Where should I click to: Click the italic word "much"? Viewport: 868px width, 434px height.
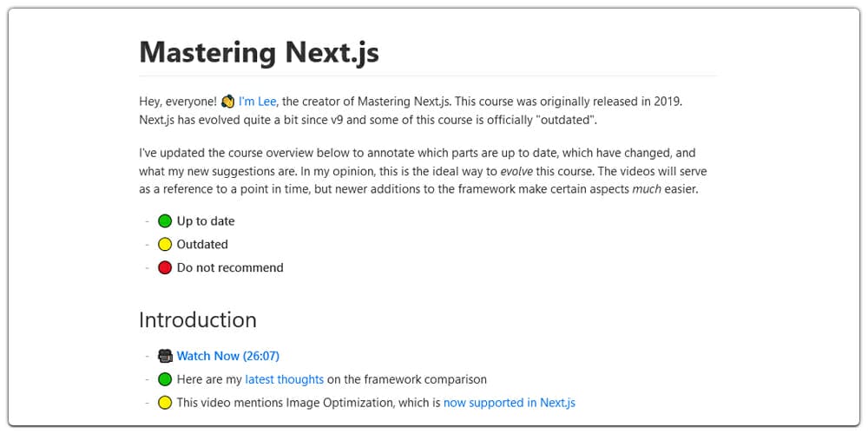[x=647, y=189]
